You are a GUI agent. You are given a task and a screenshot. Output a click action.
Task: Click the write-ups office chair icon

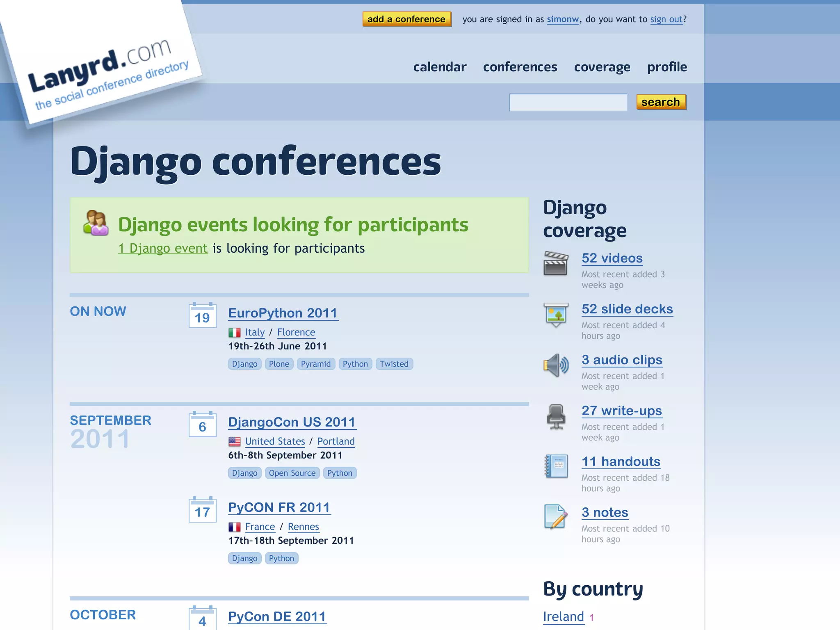point(556,416)
